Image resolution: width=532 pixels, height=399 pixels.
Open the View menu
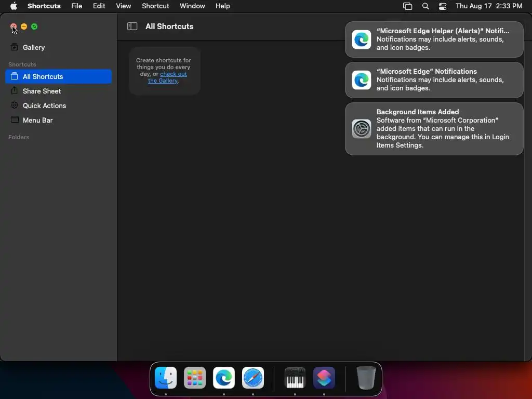[124, 6]
